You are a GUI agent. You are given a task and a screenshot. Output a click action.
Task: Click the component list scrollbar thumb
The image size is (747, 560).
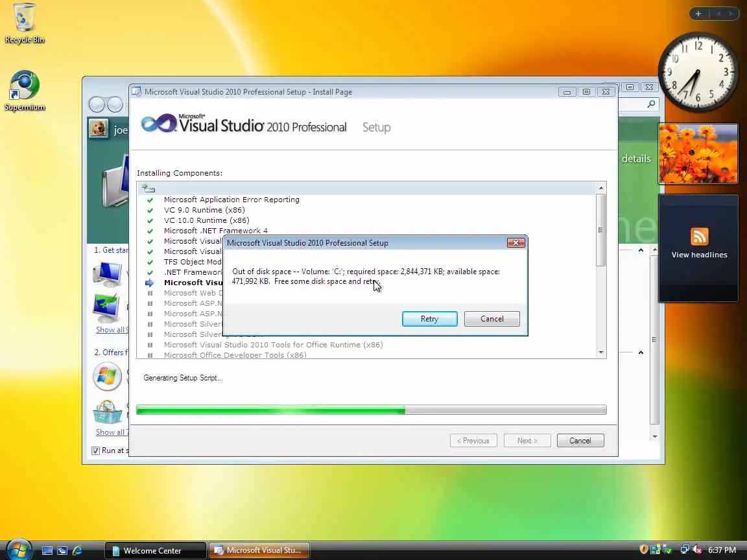point(600,230)
